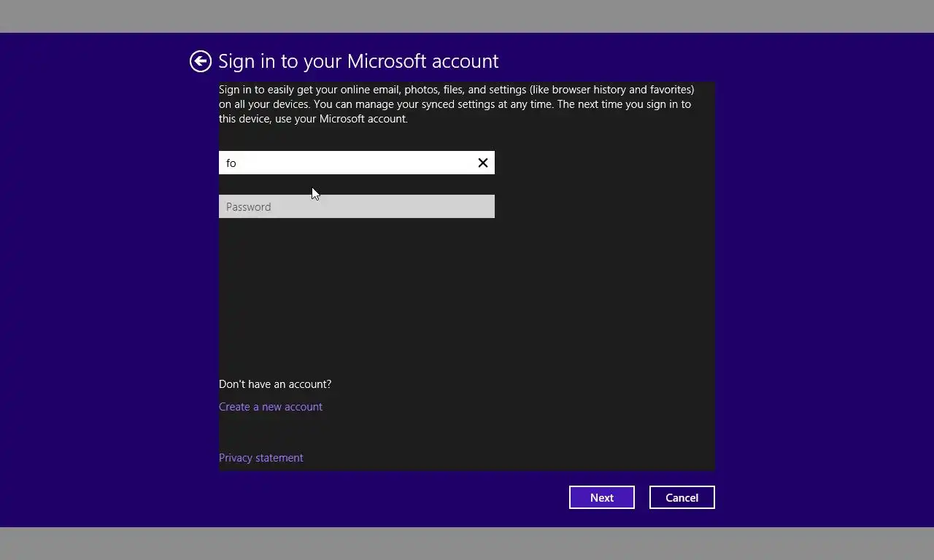Image resolution: width=934 pixels, height=560 pixels.
Task: Select the sign-in description paragraph
Action: pyautogui.click(x=457, y=104)
